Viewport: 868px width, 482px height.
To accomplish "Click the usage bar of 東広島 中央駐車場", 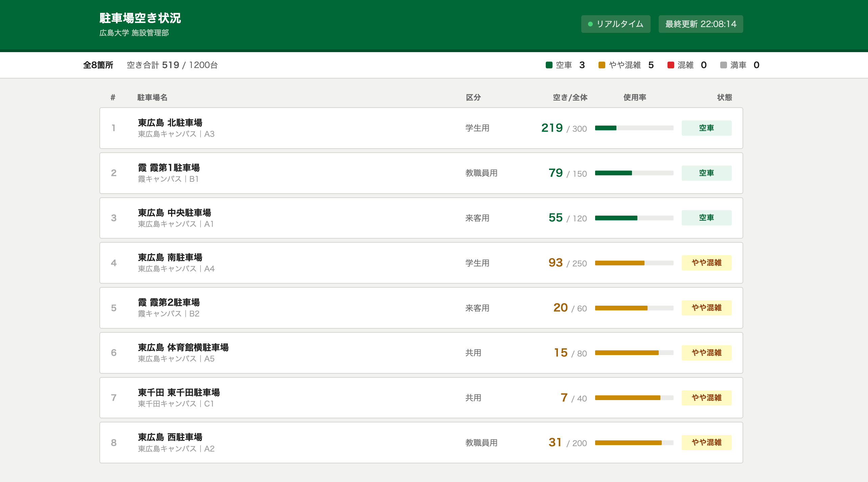I will pyautogui.click(x=634, y=218).
